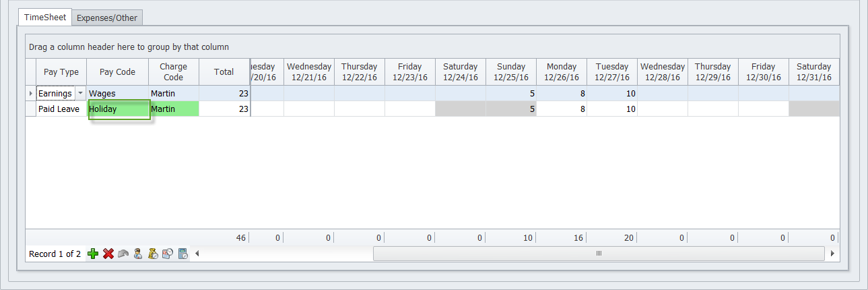
Task: Select the green Holiday pay code cell
Action: (118, 109)
